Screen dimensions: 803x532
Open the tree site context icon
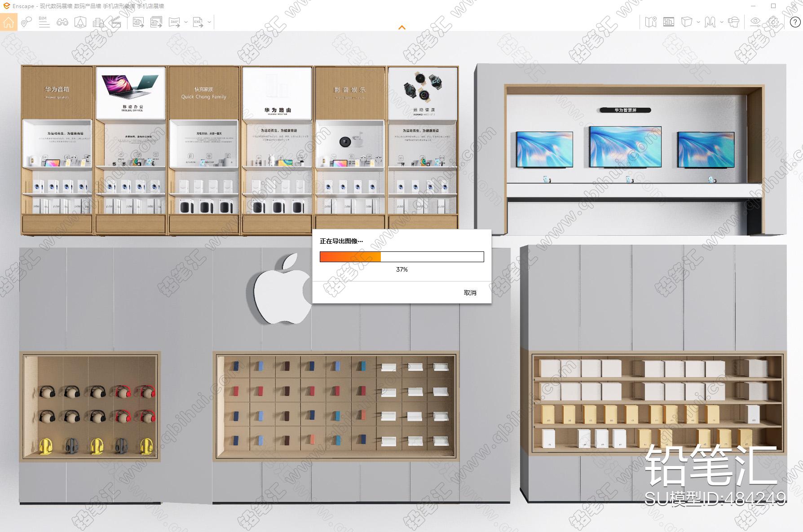(x=80, y=22)
